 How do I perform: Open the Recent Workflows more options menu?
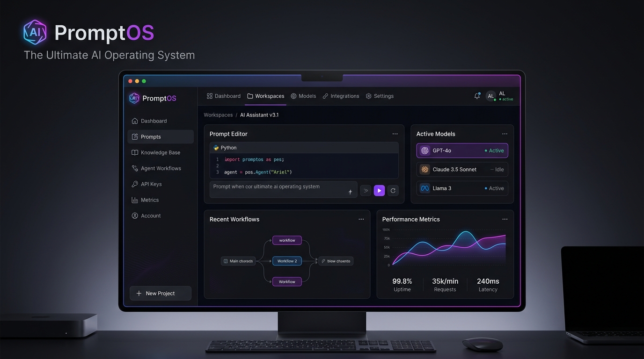(x=361, y=219)
